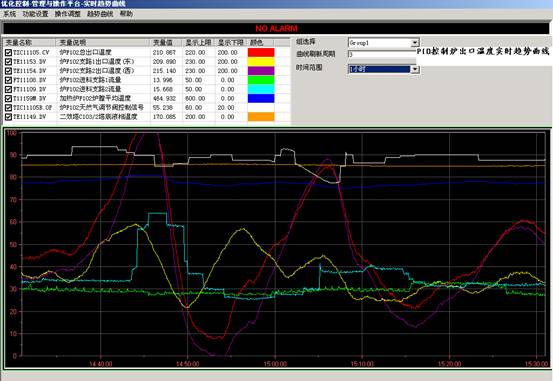The width and height of the screenshot is (553, 381).
Task: Click the 50 y-axis label
Action: [13, 244]
